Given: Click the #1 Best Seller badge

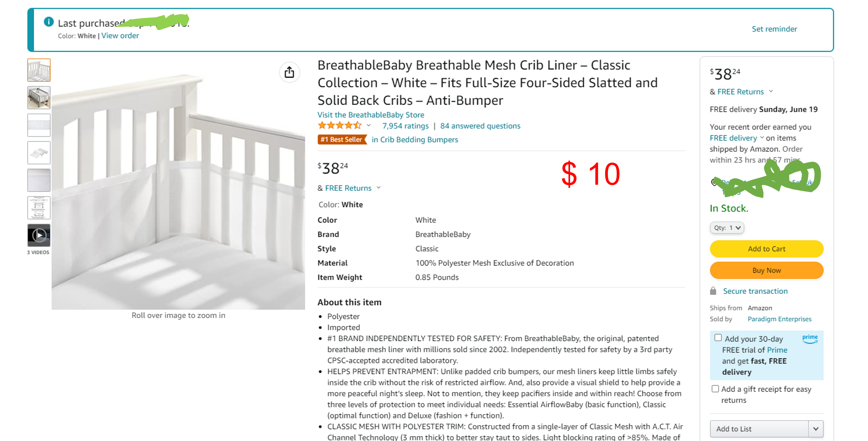Looking at the screenshot, I should (x=341, y=139).
